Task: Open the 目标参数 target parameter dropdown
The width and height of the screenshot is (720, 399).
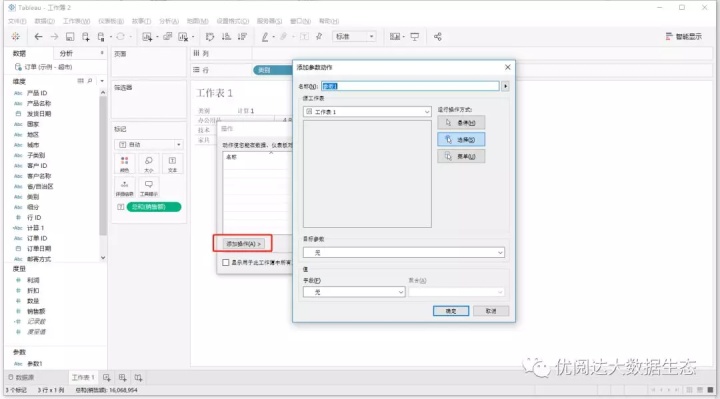Action: coord(404,253)
